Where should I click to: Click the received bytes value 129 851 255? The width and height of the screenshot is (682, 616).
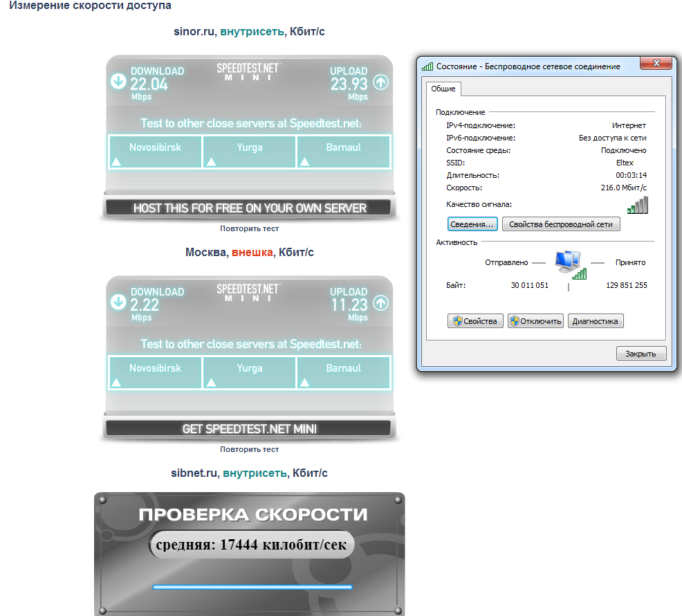point(627,285)
